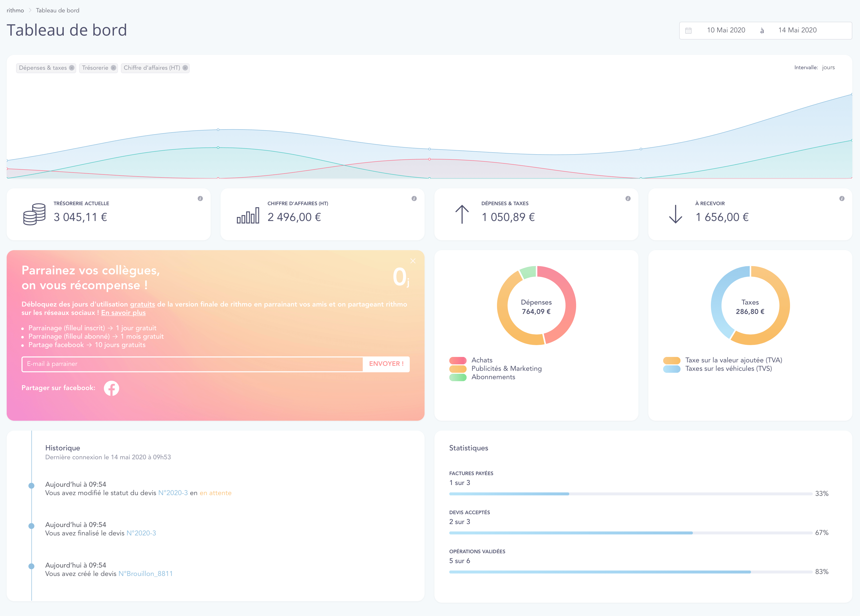Change the start date 10 Mai 2020
This screenshot has height=616, width=860.
point(726,30)
